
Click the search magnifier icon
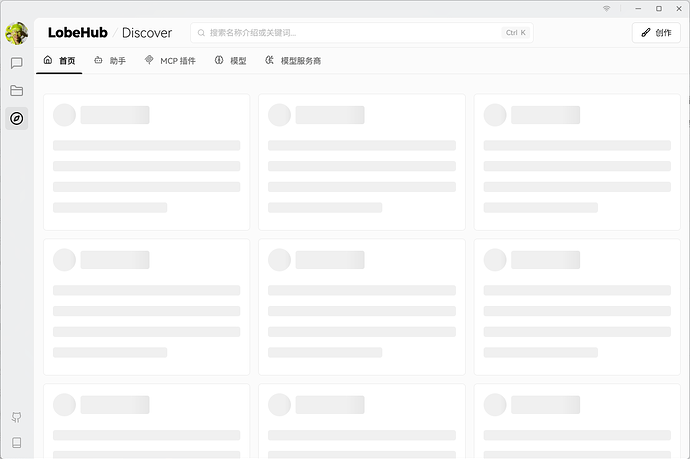click(201, 33)
